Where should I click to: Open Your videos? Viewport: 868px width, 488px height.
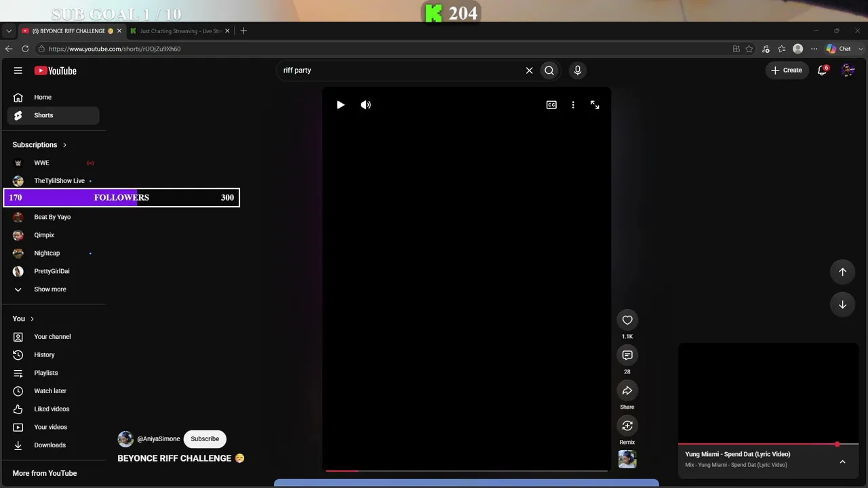pos(54,427)
